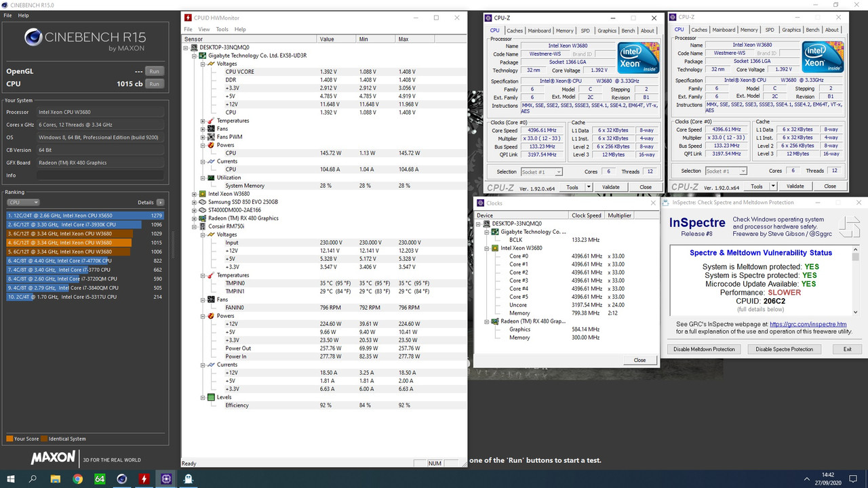Click the Clock Speed column header in Clocks
Viewport: 868px width, 488px height.
(587, 216)
